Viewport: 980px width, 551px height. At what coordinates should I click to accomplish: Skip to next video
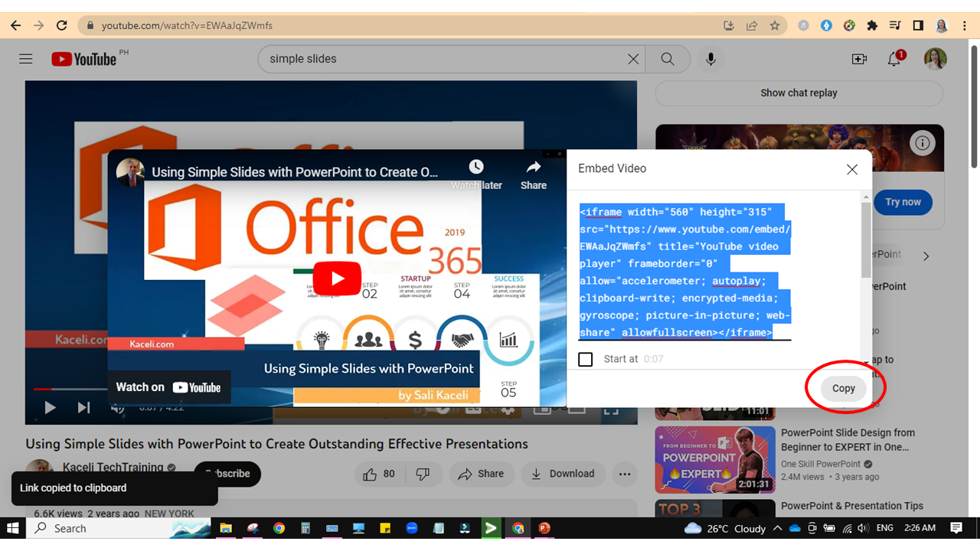tap(84, 408)
